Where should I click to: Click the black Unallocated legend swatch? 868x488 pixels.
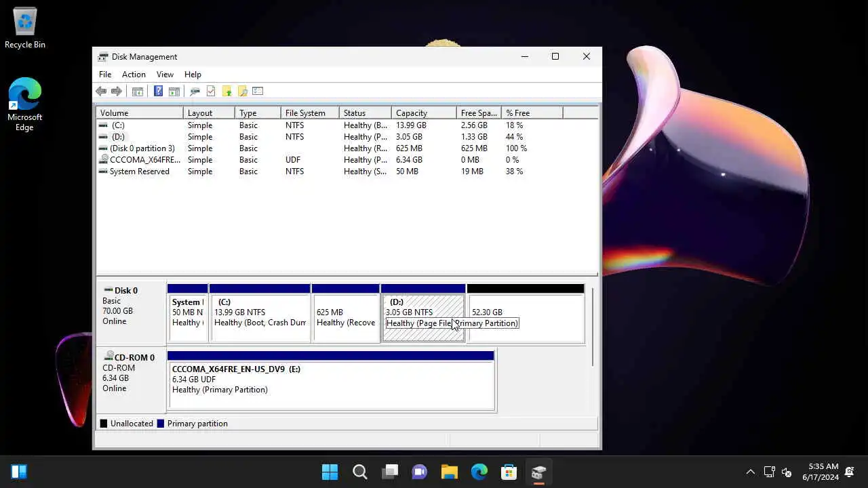point(104,424)
